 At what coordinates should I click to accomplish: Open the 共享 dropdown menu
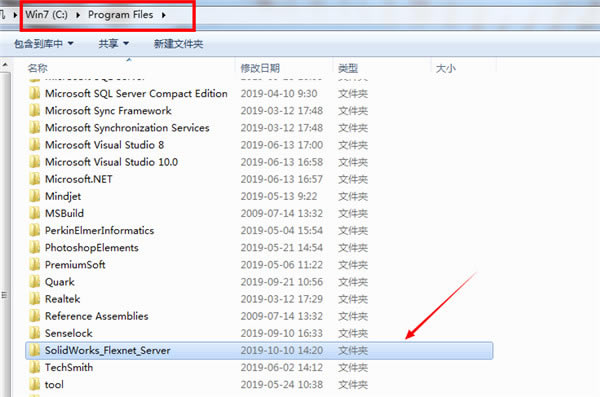coord(113,44)
